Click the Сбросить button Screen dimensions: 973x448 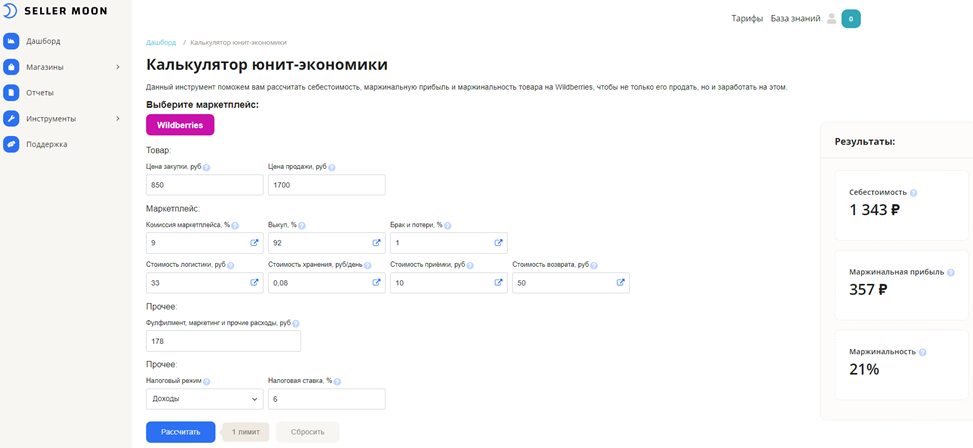[308, 432]
